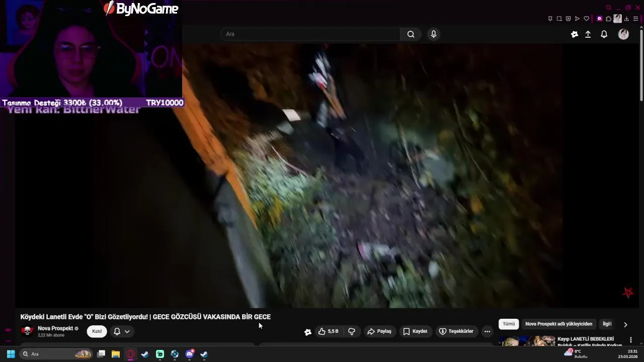Open more actions three-dot menu
The height and width of the screenshot is (362, 644).
[487, 331]
